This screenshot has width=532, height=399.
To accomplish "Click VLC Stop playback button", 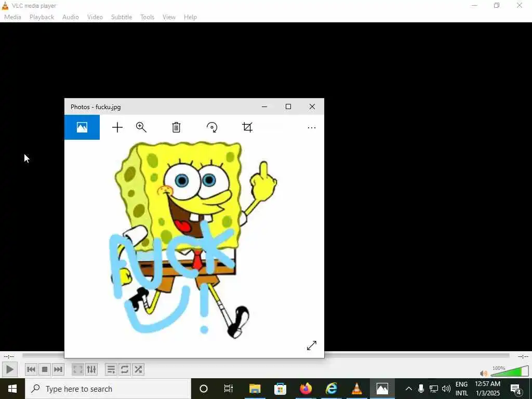I will tap(45, 369).
